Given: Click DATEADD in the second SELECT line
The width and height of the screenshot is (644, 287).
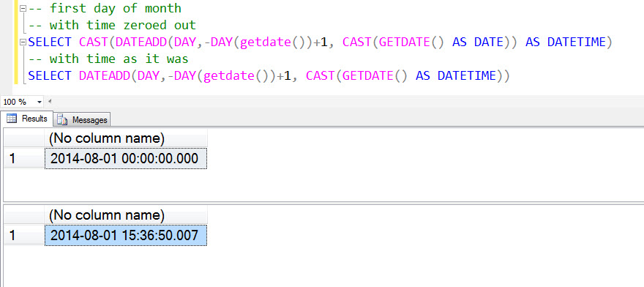Looking at the screenshot, I should point(105,76).
